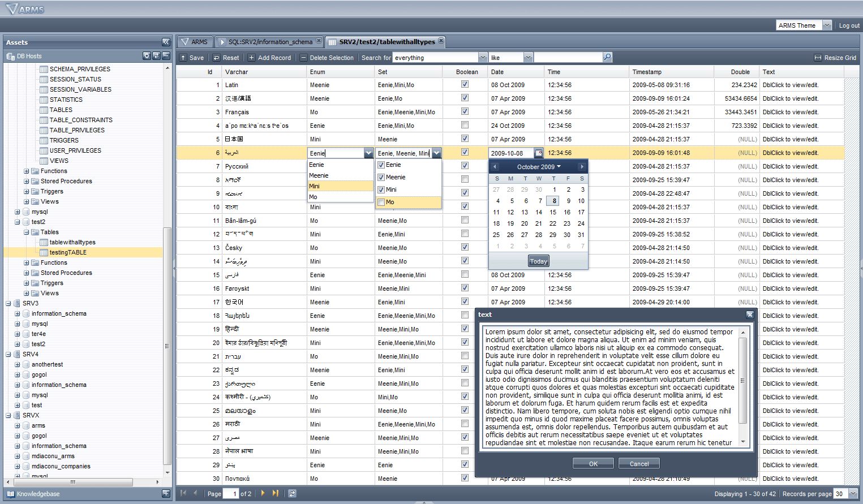
Task: Check the Mo option in the Set dropdown
Action: 382,202
